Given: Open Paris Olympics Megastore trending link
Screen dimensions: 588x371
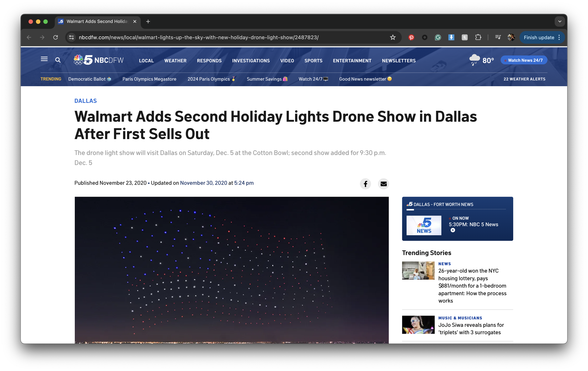Looking at the screenshot, I should [149, 79].
